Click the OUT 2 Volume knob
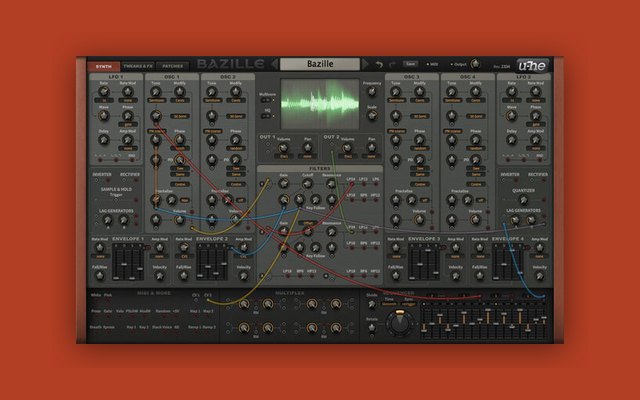The image size is (640, 400). tap(347, 148)
